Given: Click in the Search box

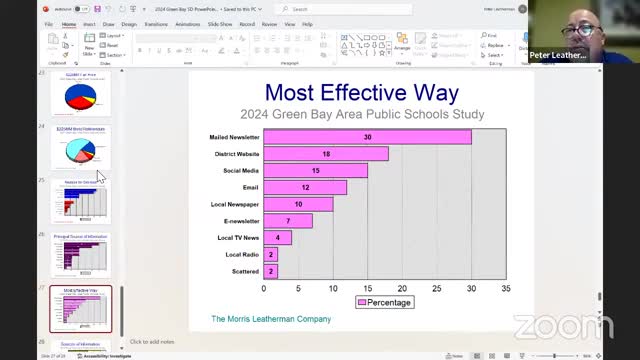Looking at the screenshot, I should (x=344, y=9).
